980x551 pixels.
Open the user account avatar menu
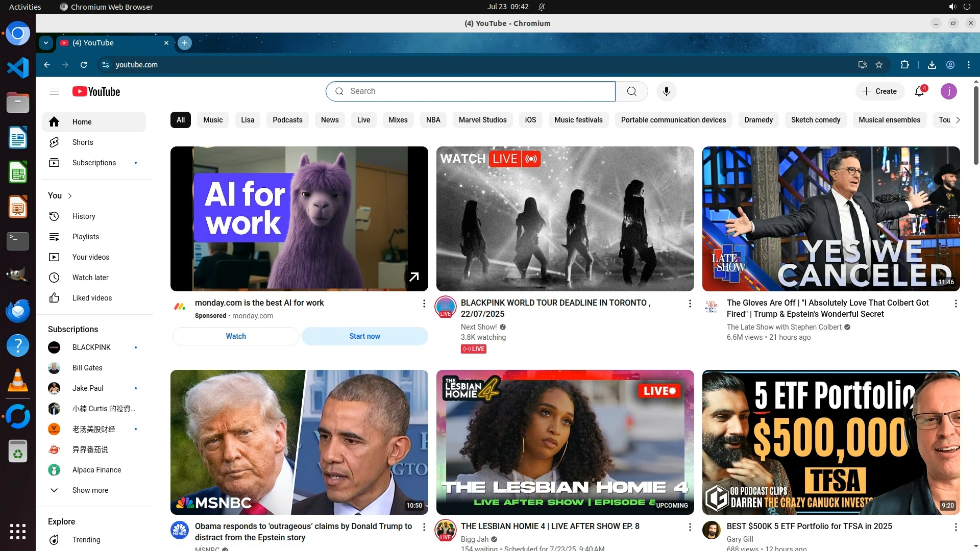(948, 91)
